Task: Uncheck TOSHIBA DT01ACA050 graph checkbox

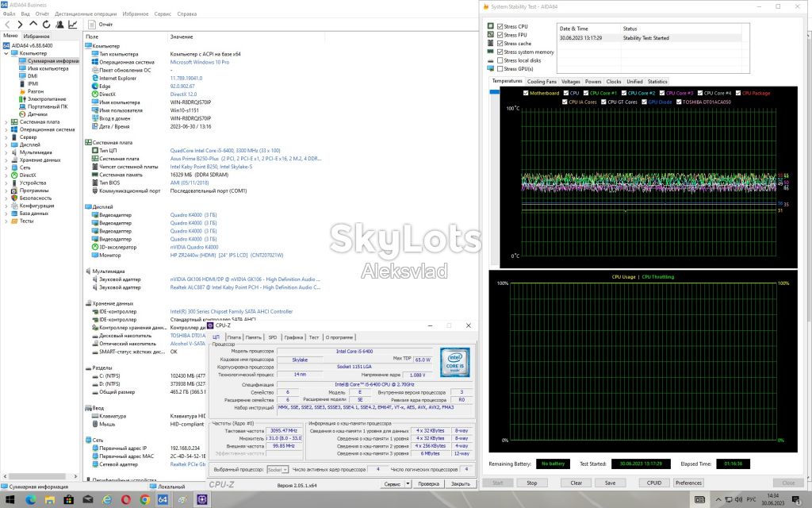Action: point(679,102)
